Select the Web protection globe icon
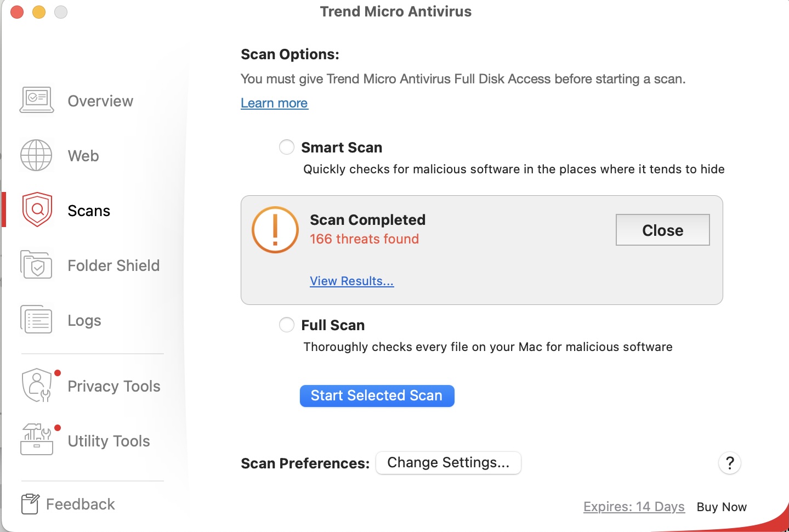The height and width of the screenshot is (532, 789). [36, 155]
